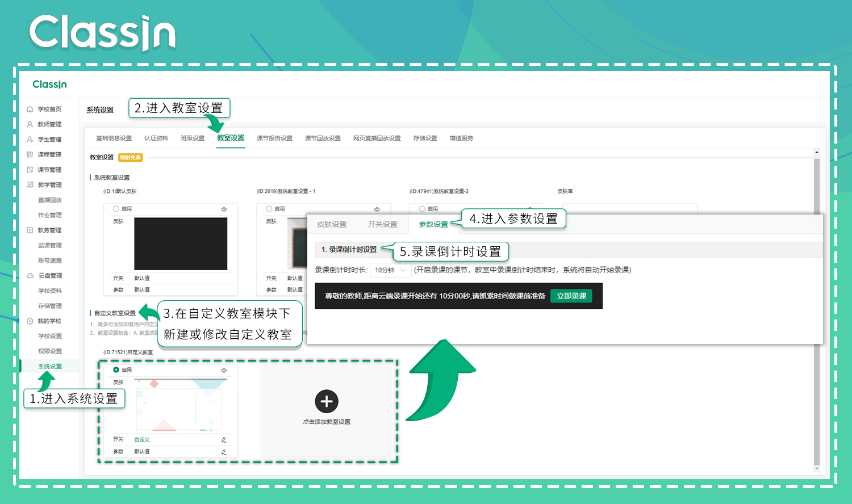This screenshot has width=852, height=504.
Task: Switch to 皮肤设置 tab in popup
Action: click(x=332, y=224)
